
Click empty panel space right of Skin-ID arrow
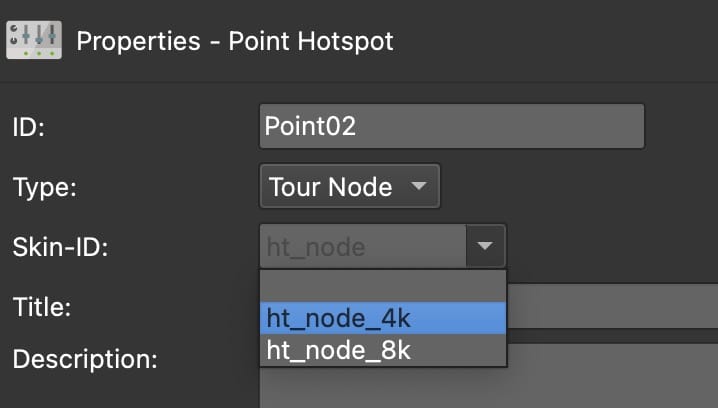[x=610, y=246]
